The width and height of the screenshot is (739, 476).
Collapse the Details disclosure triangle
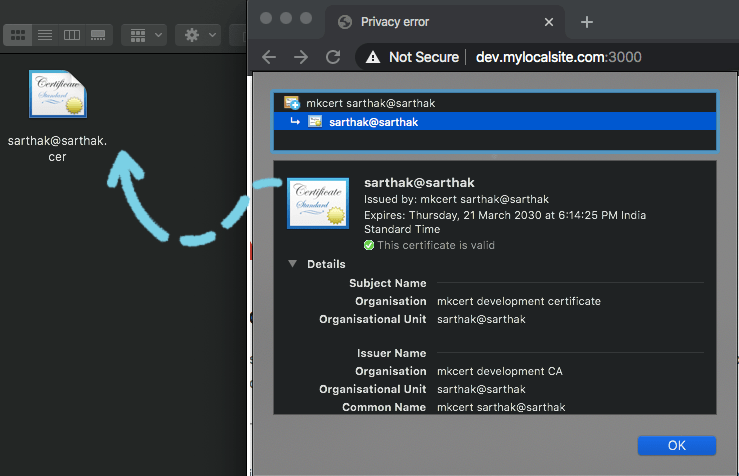tap(293, 263)
